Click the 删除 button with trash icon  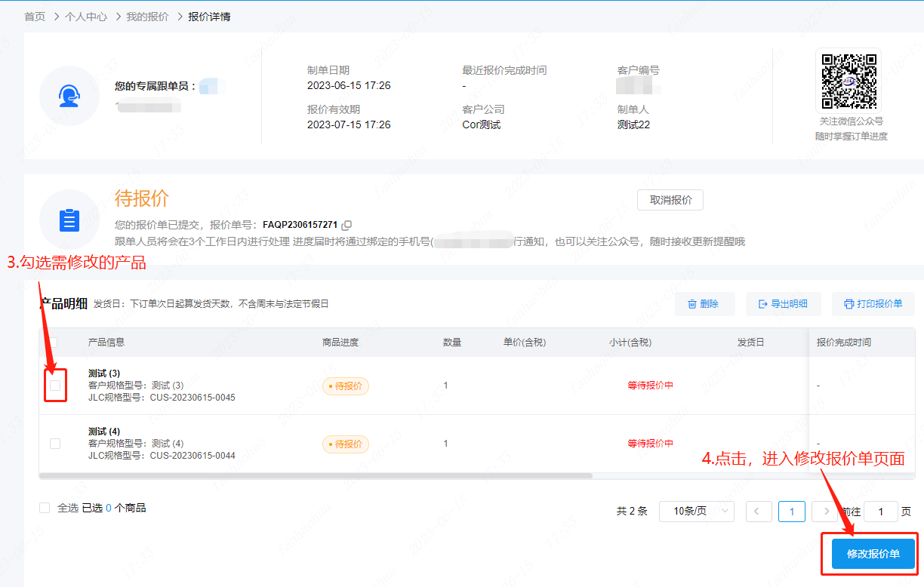[x=702, y=304]
